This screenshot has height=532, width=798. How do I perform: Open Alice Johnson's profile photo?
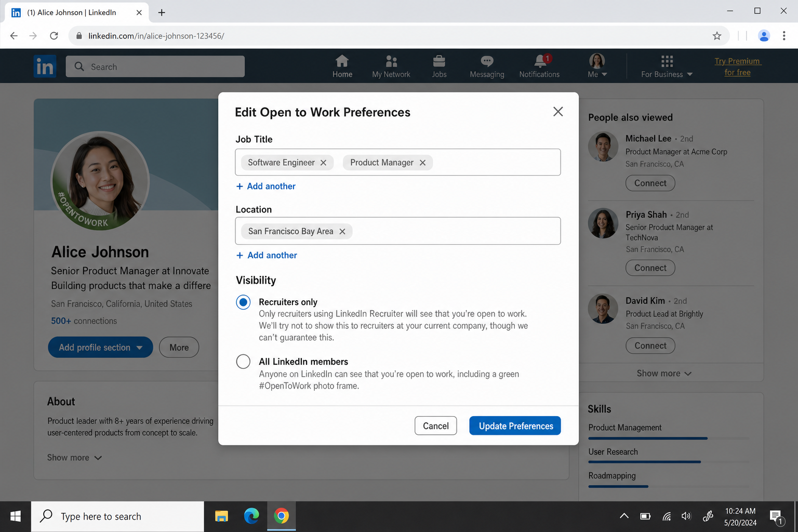click(x=100, y=180)
